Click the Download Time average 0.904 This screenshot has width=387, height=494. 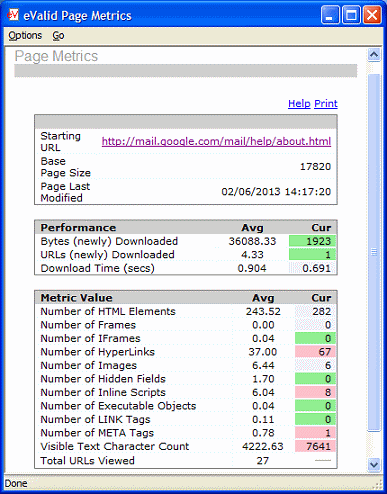click(252, 268)
